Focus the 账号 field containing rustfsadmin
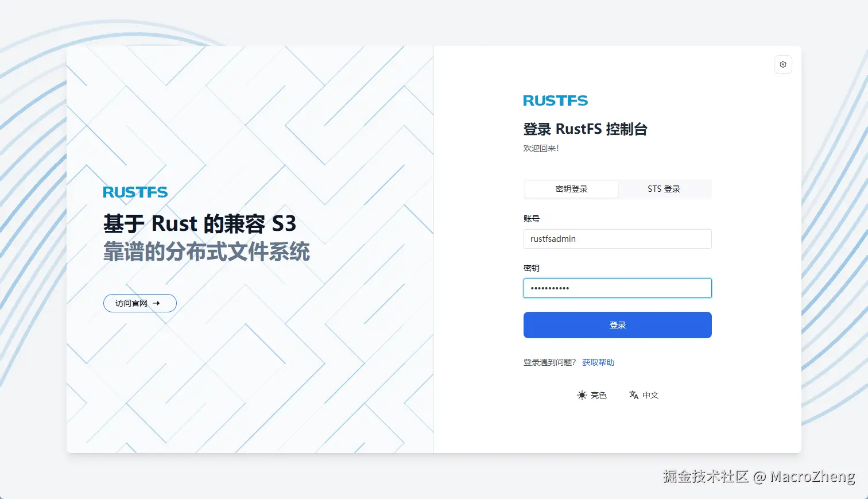Image resolution: width=868 pixels, height=499 pixels. (x=618, y=239)
